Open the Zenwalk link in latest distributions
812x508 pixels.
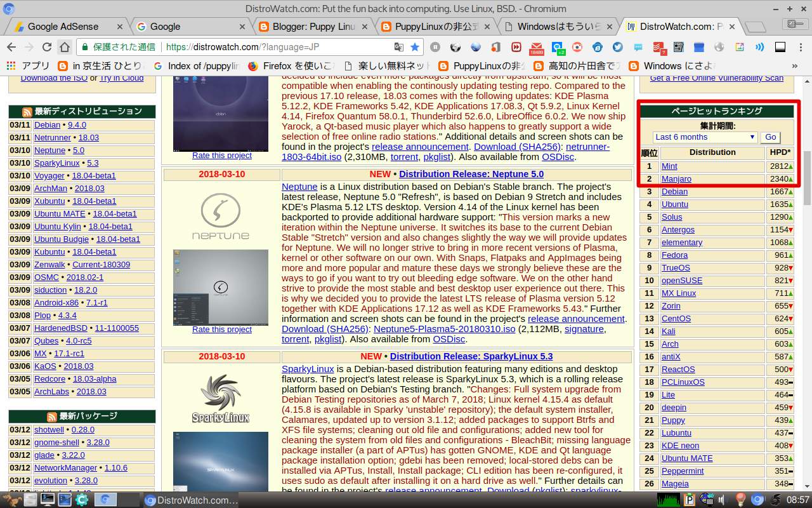pyautogui.click(x=49, y=265)
